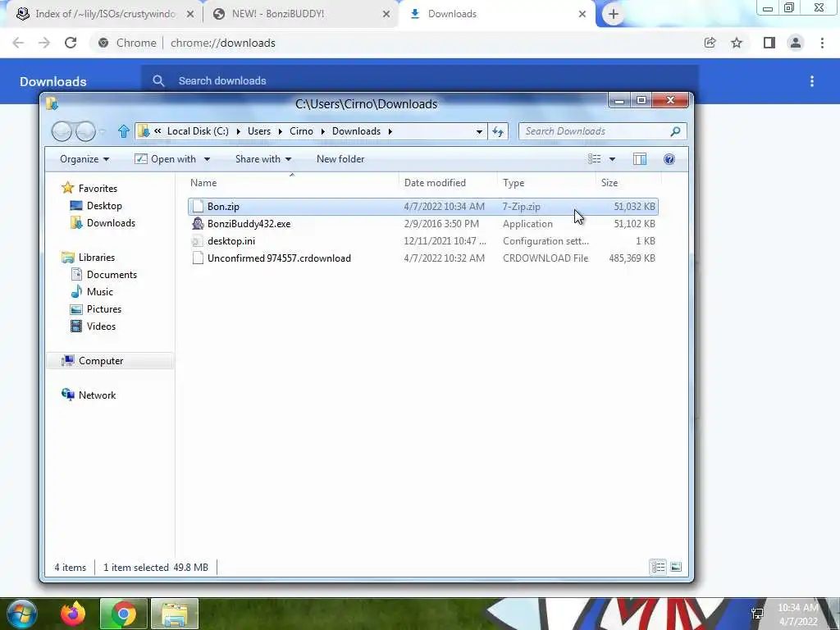Click Explorer Up arrow button
840x630 pixels.
tap(124, 131)
